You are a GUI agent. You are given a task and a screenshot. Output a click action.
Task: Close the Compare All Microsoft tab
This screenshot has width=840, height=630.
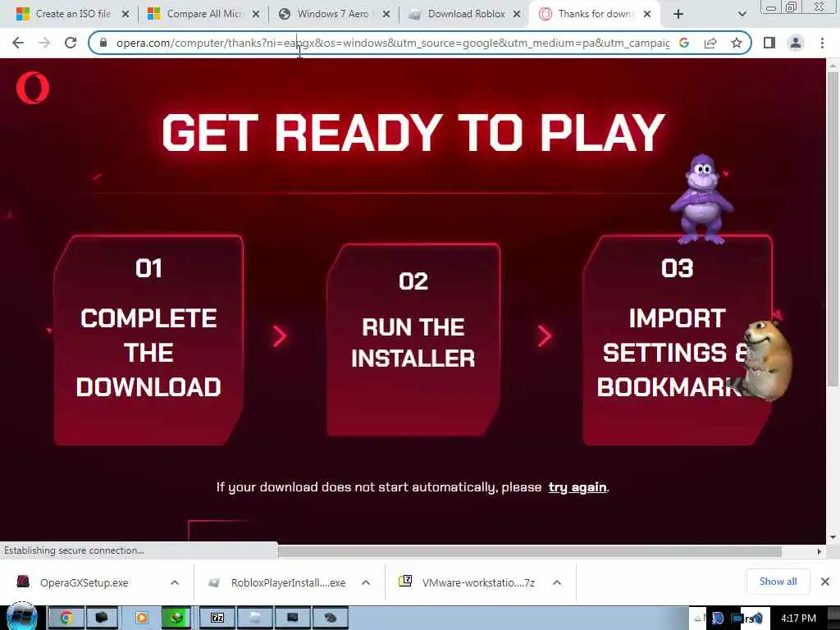pos(256,14)
